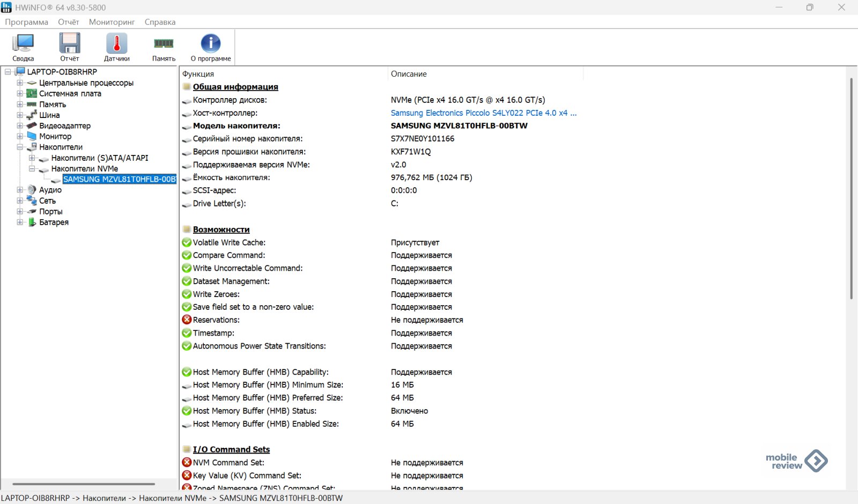Collapse the Накопители tree node

20,147
